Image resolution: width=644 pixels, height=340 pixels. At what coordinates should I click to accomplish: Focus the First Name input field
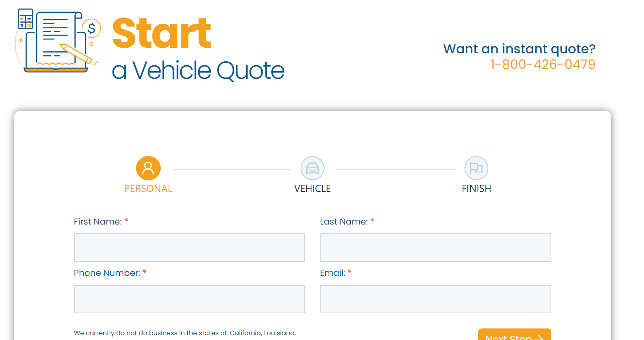(x=189, y=248)
